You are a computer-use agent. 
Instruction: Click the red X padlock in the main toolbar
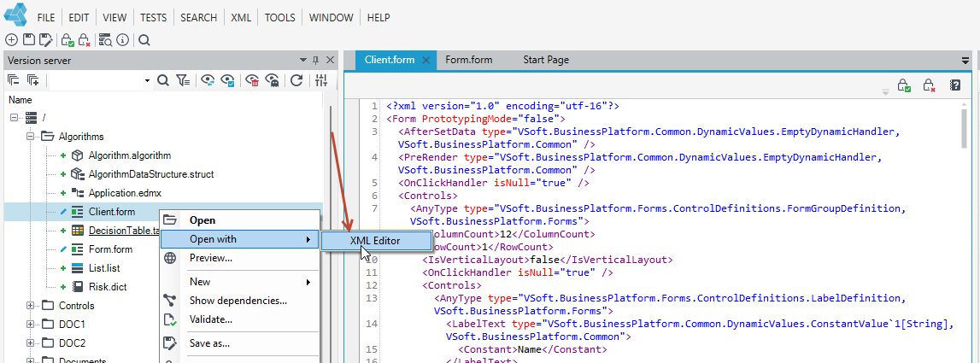pyautogui.click(x=85, y=40)
